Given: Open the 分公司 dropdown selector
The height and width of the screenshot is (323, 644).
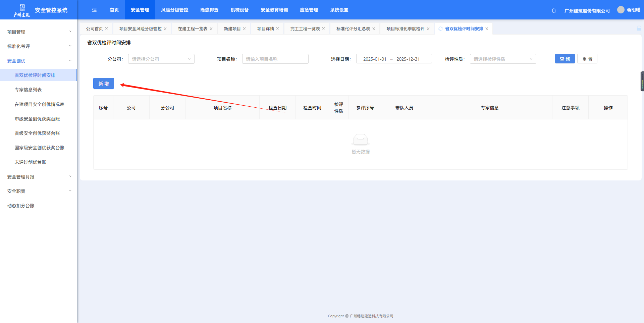Looking at the screenshot, I should coord(161,59).
